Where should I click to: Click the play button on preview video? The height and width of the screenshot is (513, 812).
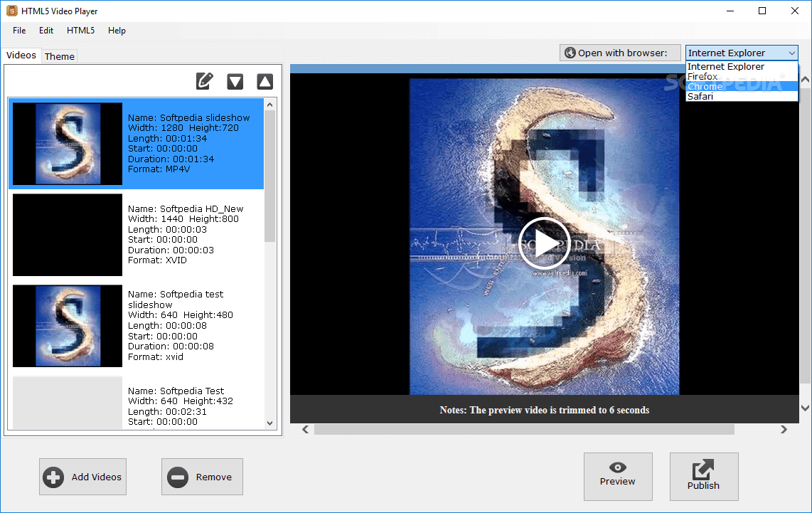click(x=544, y=243)
